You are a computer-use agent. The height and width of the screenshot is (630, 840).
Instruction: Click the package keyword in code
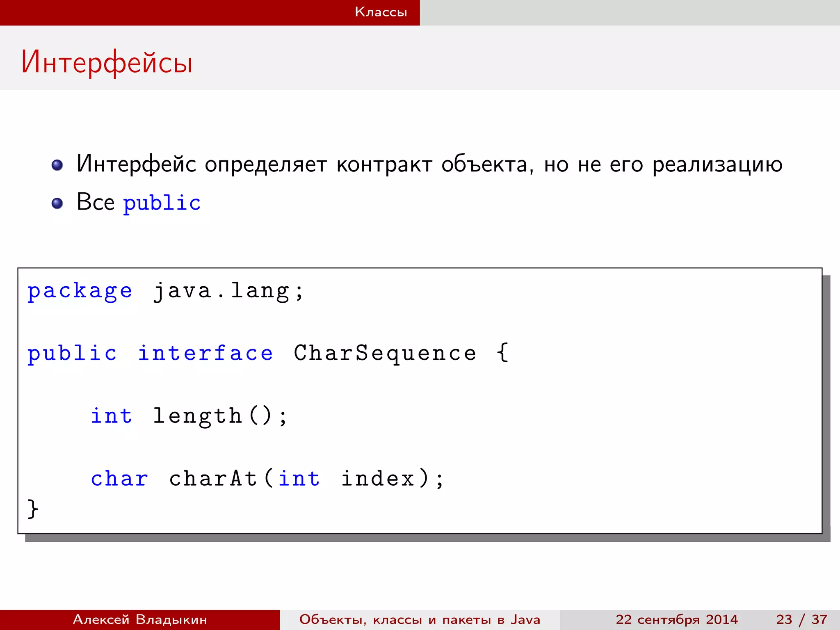80,291
